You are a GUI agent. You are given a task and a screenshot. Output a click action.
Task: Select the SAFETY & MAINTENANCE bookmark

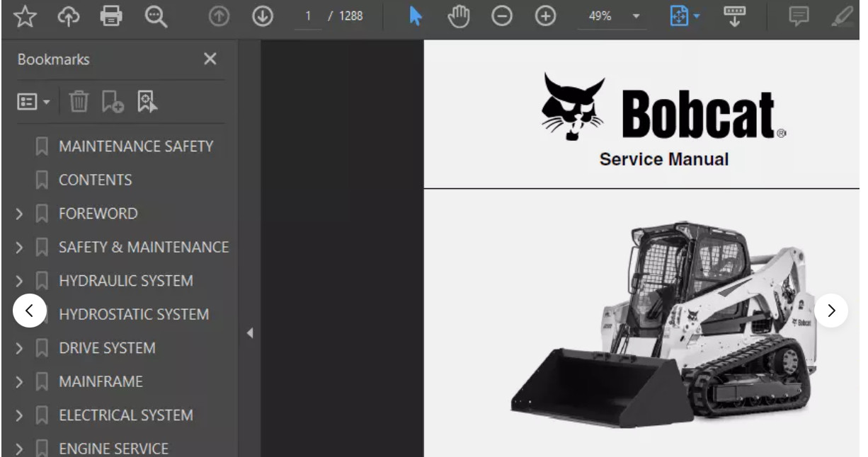pyautogui.click(x=144, y=247)
